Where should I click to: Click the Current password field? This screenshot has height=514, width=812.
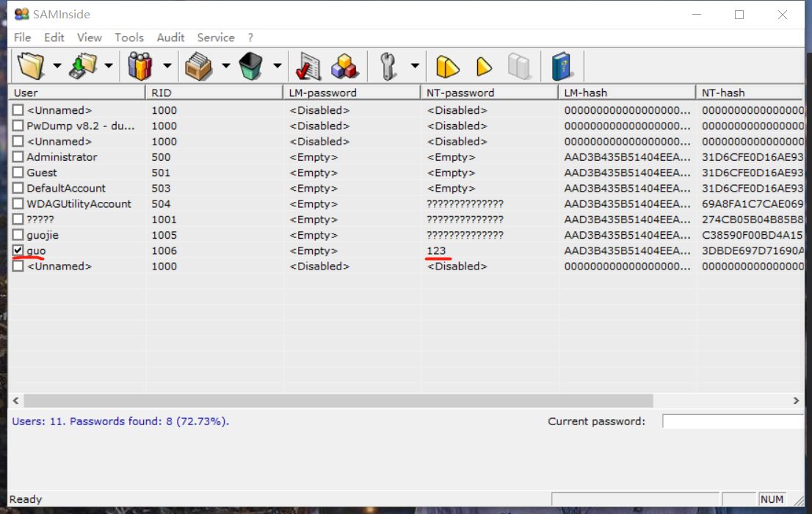pyautogui.click(x=733, y=421)
